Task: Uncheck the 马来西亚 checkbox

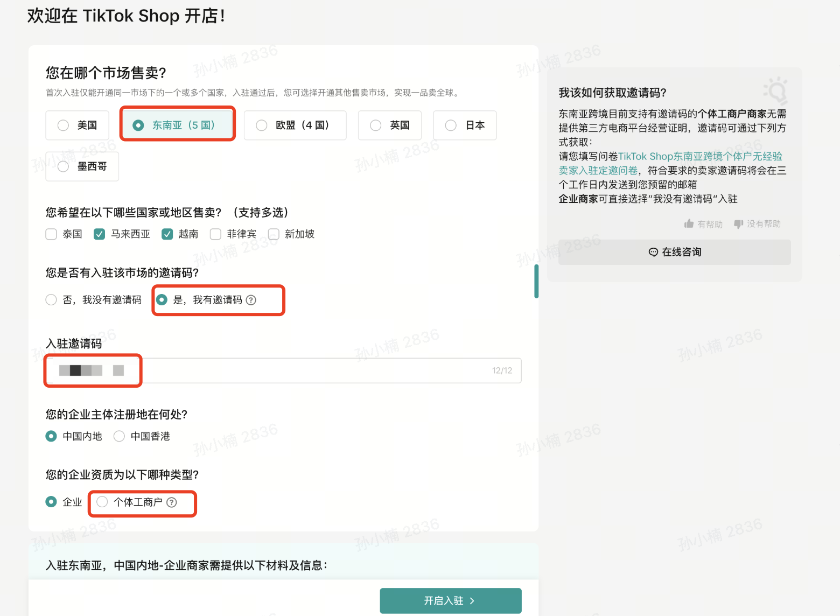Action: 100,234
